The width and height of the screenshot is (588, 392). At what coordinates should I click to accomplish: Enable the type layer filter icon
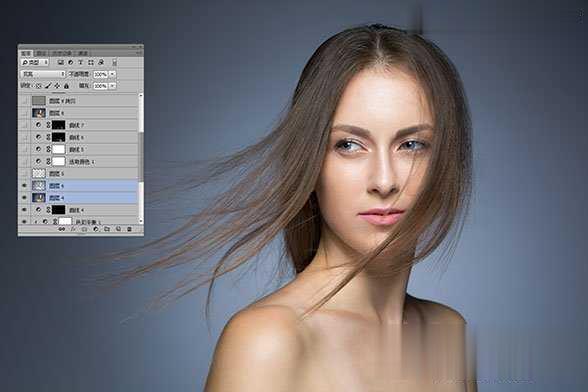click(80, 62)
